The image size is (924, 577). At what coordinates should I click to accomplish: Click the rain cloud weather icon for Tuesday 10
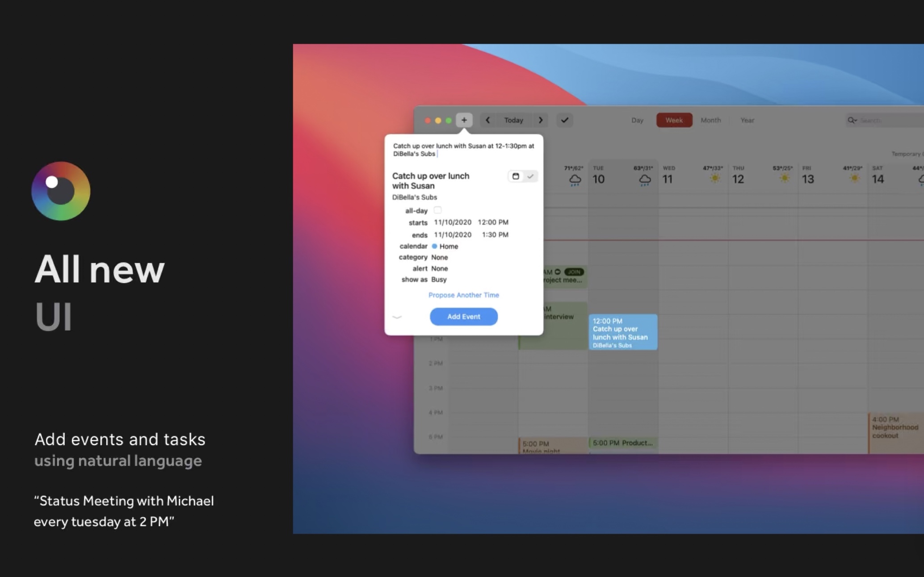point(645,180)
